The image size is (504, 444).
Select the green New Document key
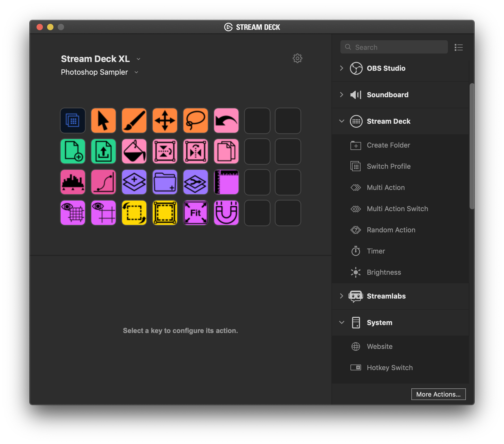(x=73, y=151)
